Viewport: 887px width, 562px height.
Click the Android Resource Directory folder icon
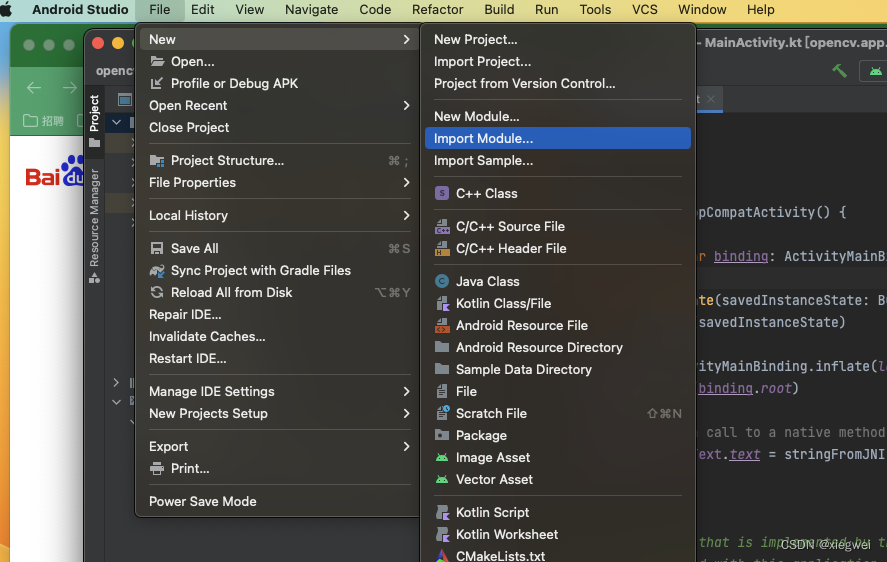tap(442, 347)
